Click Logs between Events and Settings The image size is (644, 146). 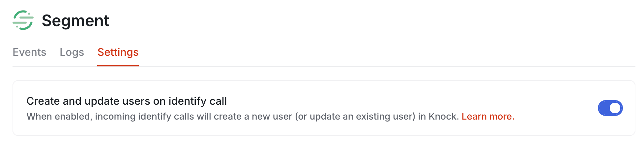click(72, 52)
